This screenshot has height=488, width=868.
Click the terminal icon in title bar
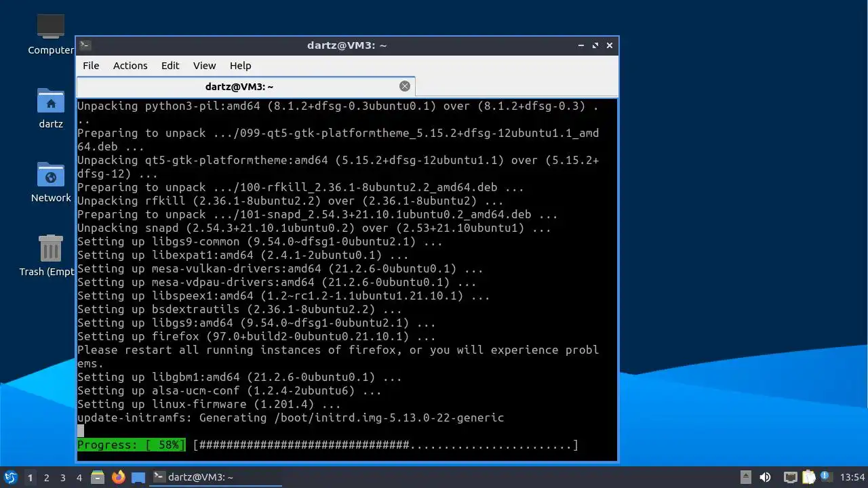point(85,45)
